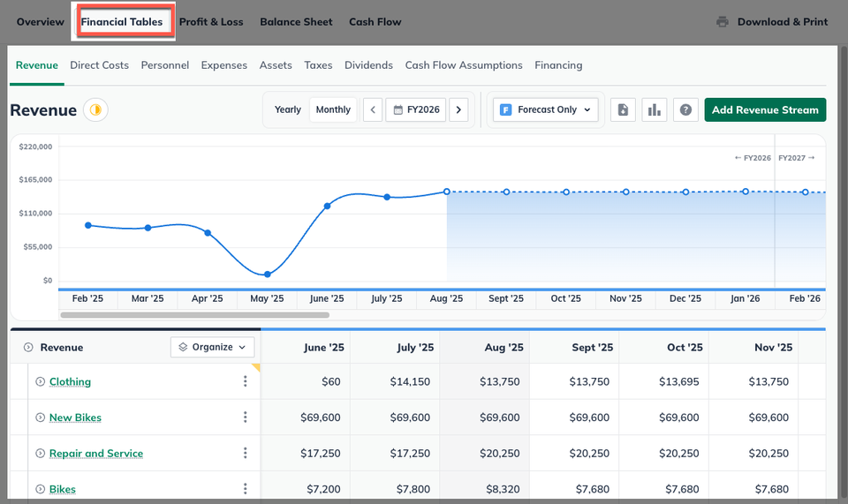Select the Direct Costs sub-tab
The width and height of the screenshot is (848, 504).
point(100,65)
